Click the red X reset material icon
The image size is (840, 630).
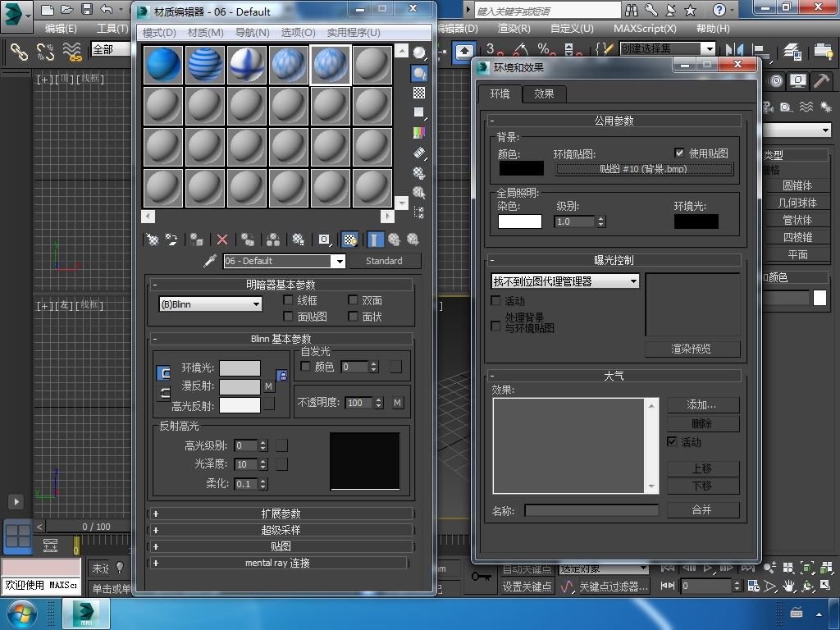tap(221, 240)
